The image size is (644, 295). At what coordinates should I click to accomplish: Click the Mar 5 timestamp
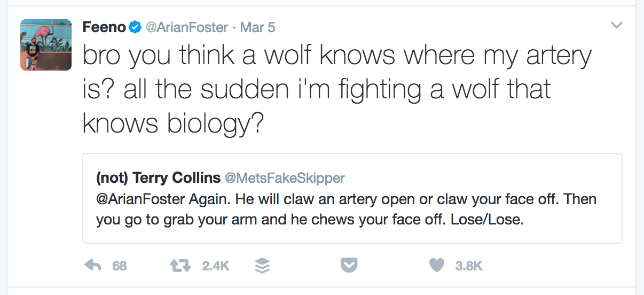tap(257, 27)
